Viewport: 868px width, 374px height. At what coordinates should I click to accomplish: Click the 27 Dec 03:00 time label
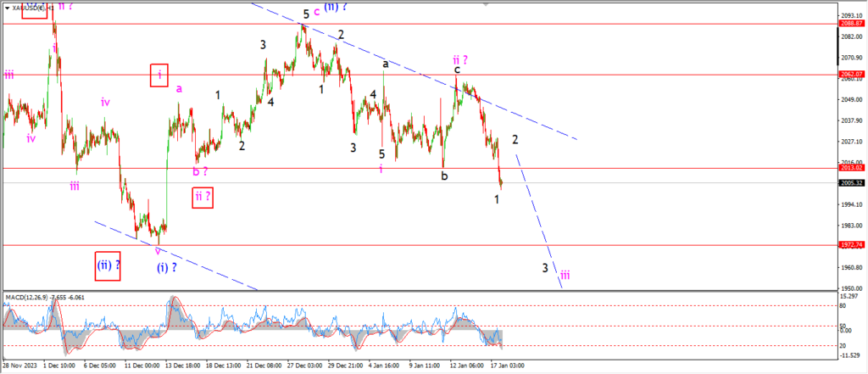[306, 366]
